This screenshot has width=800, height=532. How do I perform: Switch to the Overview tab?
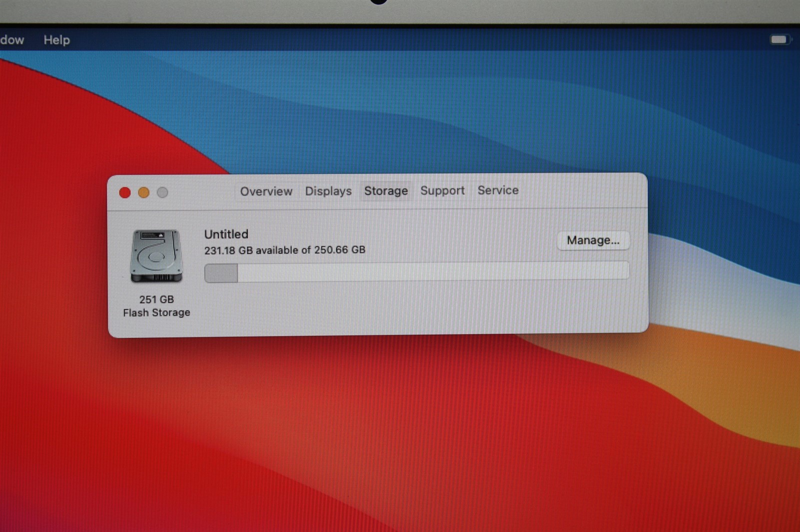tap(266, 191)
